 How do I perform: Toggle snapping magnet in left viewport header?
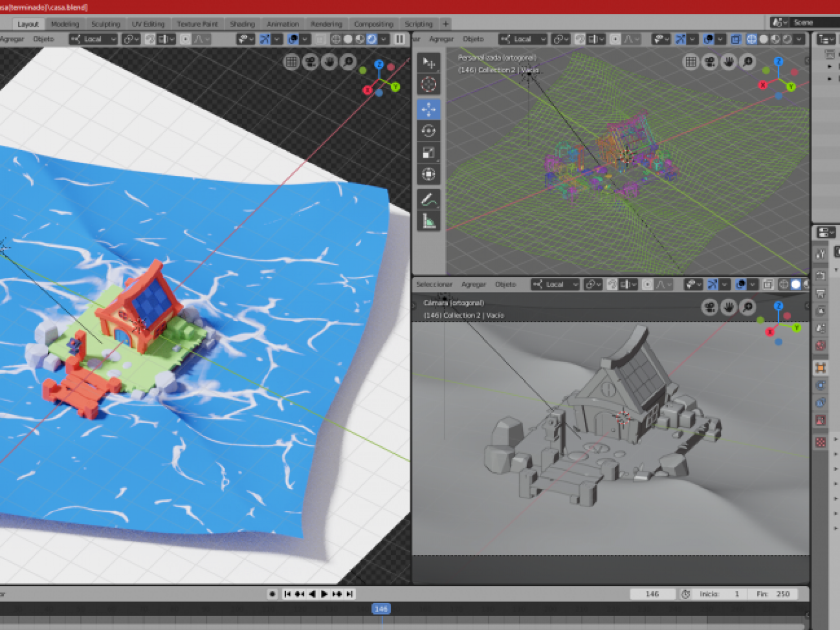(x=150, y=39)
